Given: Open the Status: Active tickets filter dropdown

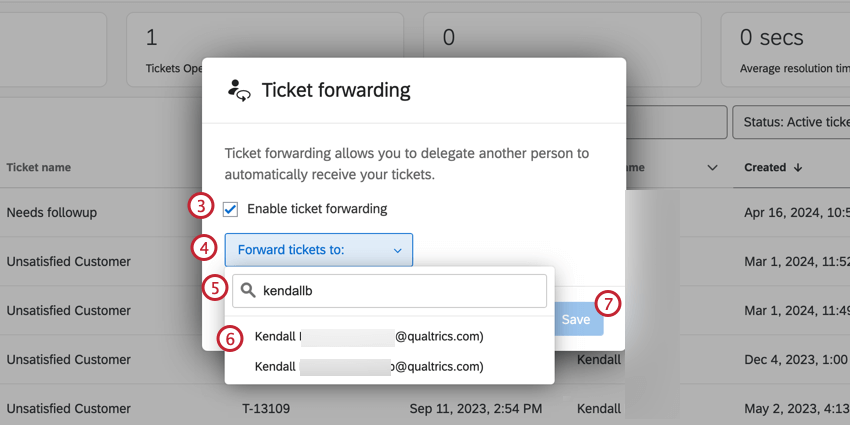Looking at the screenshot, I should (x=790, y=122).
